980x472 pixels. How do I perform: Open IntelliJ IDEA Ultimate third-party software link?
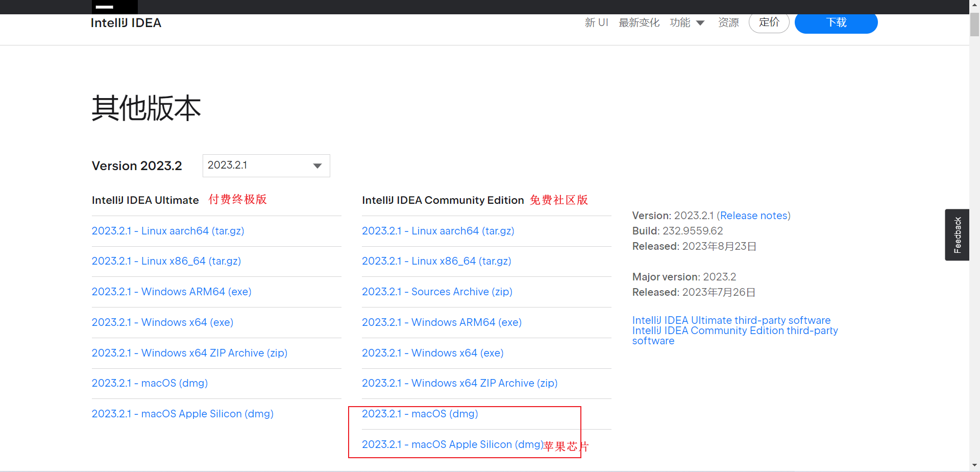coord(731,320)
